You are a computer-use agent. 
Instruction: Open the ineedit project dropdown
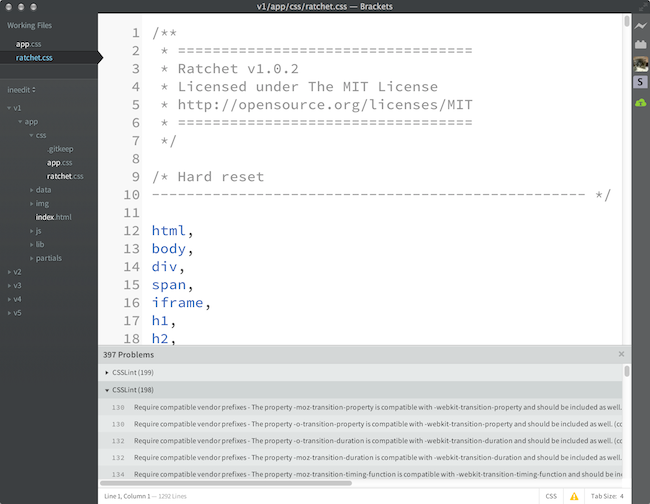coord(21,90)
